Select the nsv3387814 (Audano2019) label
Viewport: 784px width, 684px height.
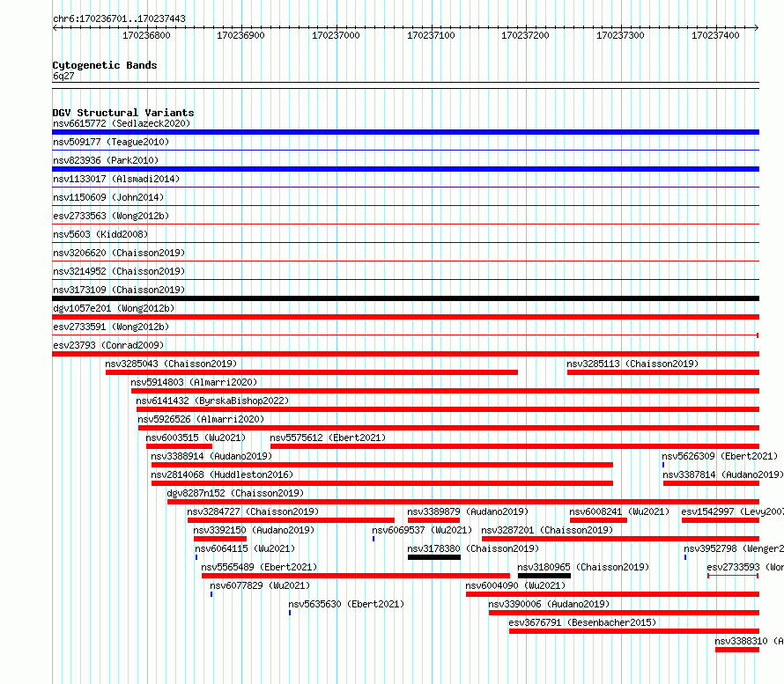[x=723, y=474]
